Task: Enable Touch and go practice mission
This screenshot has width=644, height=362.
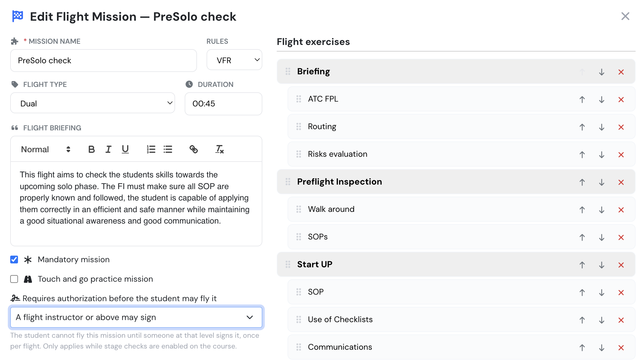Action: point(14,279)
